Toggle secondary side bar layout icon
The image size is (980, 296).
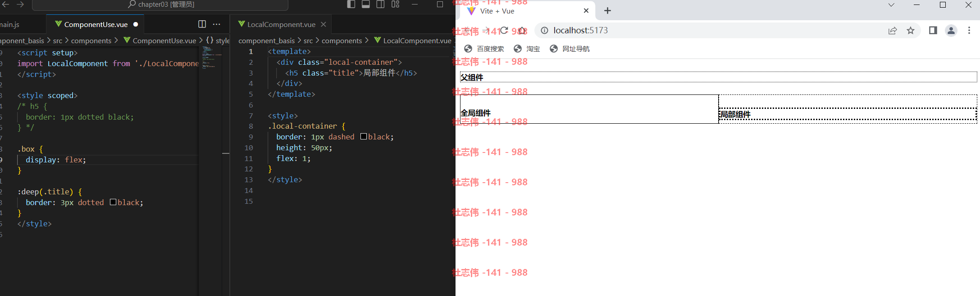pos(381,4)
